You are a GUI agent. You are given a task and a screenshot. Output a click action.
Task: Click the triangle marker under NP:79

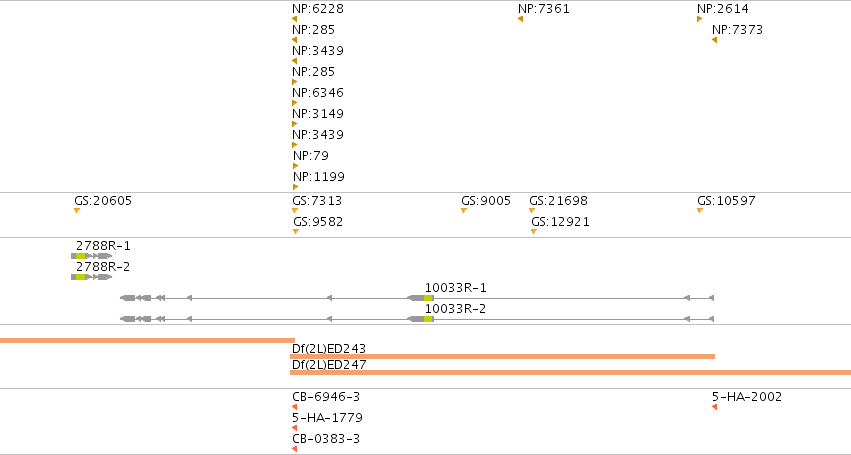[295, 166]
